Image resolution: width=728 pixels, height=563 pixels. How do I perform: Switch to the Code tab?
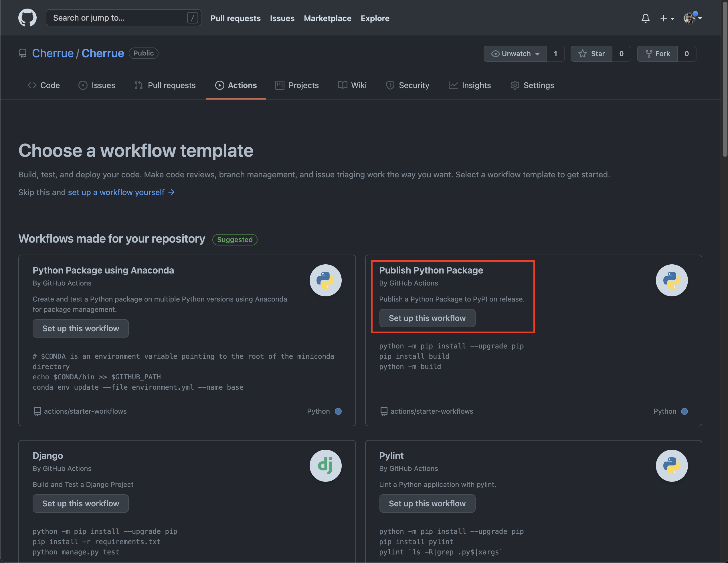[x=44, y=85]
